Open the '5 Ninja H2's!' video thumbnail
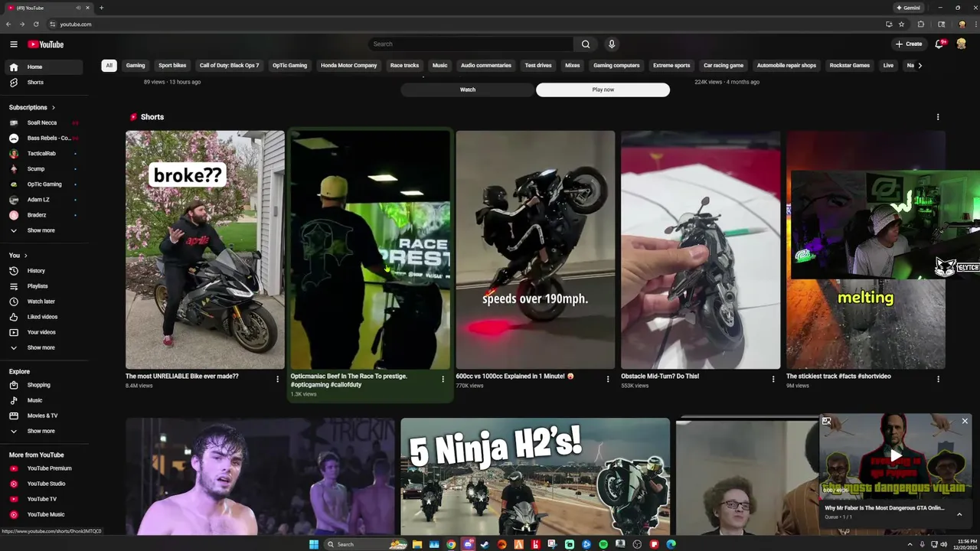 (x=535, y=476)
